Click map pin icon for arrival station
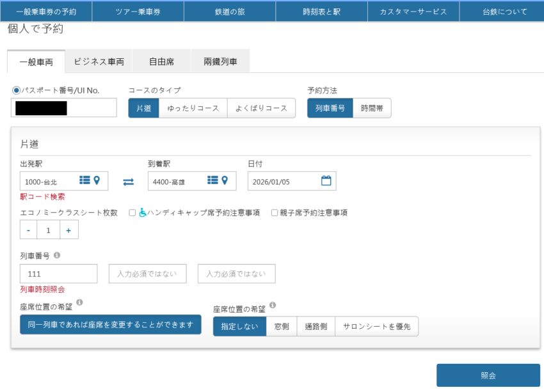 (225, 181)
